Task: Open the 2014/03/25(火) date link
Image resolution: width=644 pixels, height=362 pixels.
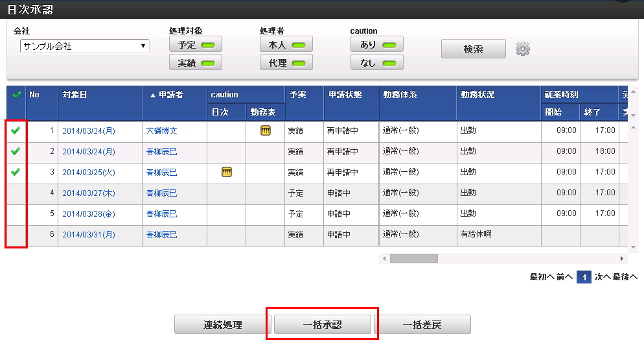Action: pos(89,172)
